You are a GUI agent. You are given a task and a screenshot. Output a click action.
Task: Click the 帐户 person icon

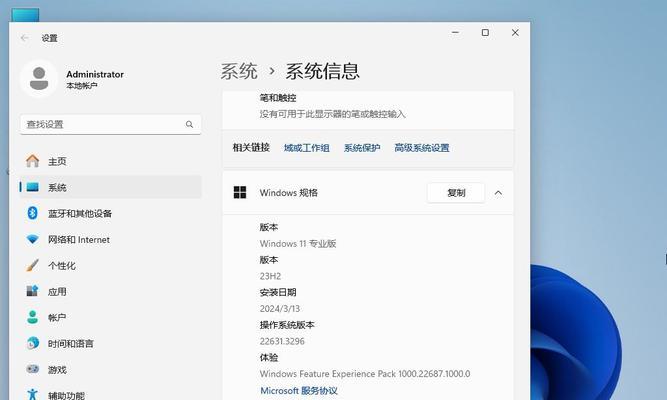[x=32, y=317]
